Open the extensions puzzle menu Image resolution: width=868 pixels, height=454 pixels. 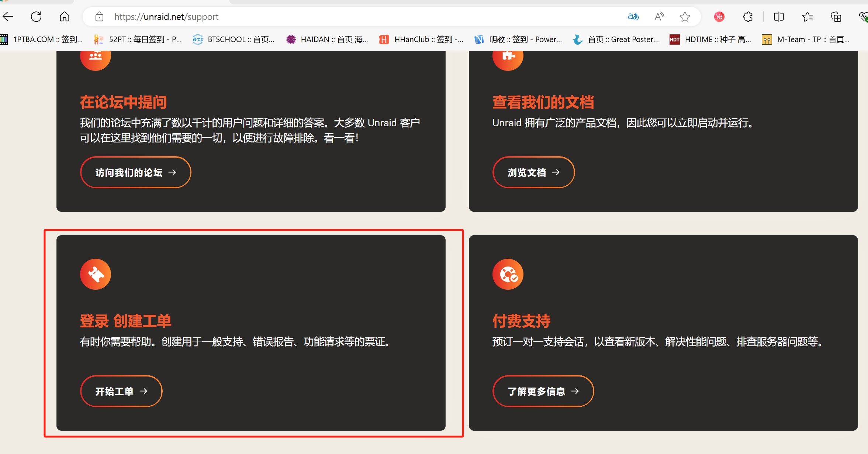pyautogui.click(x=748, y=17)
